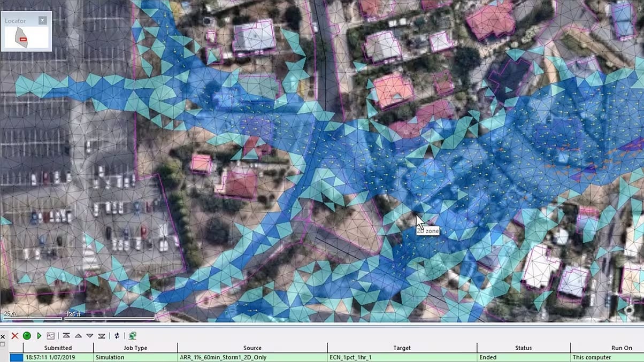Close the Locator panel
This screenshot has height=362, width=644.
43,20
